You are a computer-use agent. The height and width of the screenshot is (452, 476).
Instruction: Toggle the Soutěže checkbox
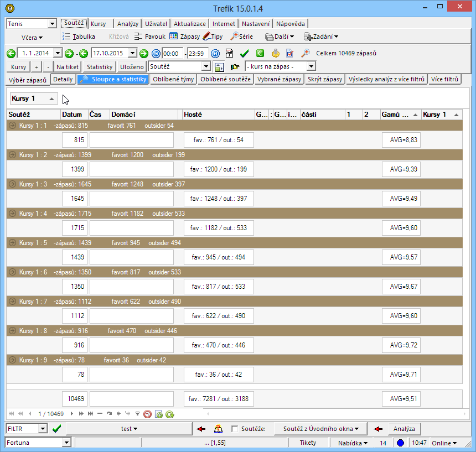(235, 429)
